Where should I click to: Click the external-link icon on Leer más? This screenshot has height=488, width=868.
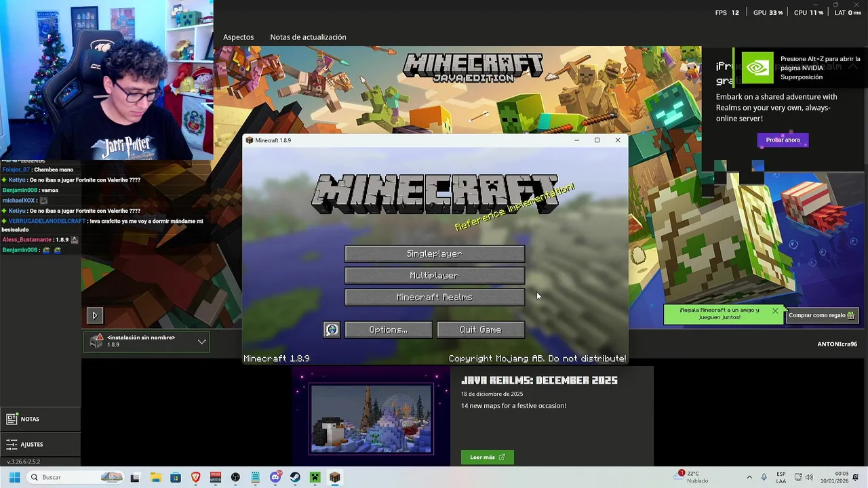(502, 457)
